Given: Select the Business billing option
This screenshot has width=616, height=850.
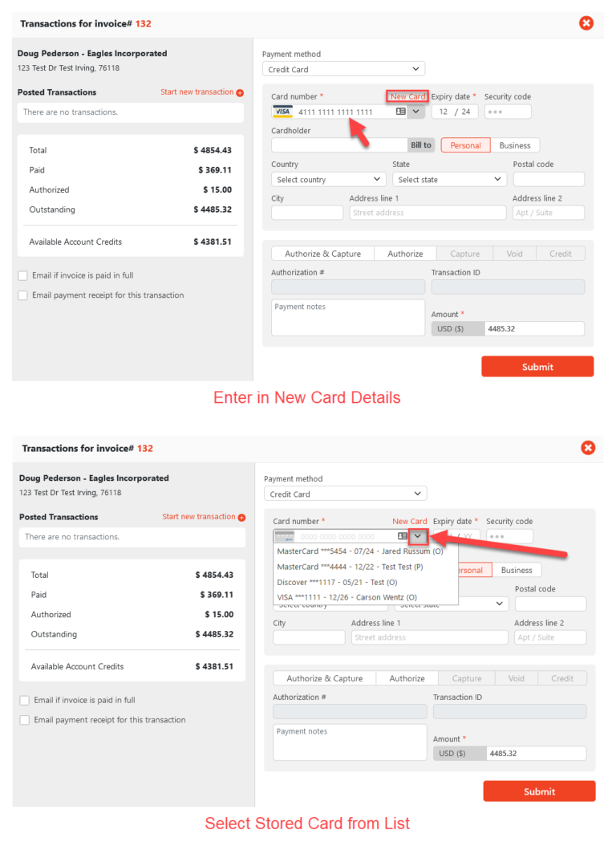Looking at the screenshot, I should [x=514, y=144].
